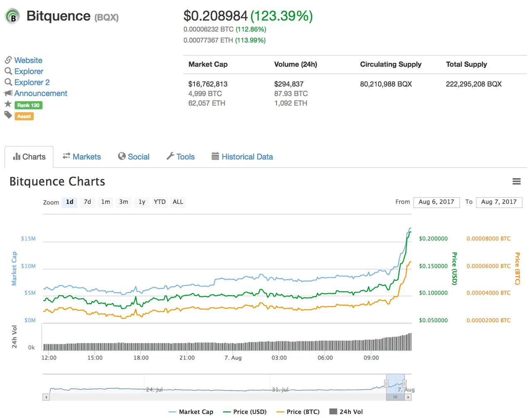The height and width of the screenshot is (418, 532).
Task: Open the Announcement link
Action: [41, 94]
